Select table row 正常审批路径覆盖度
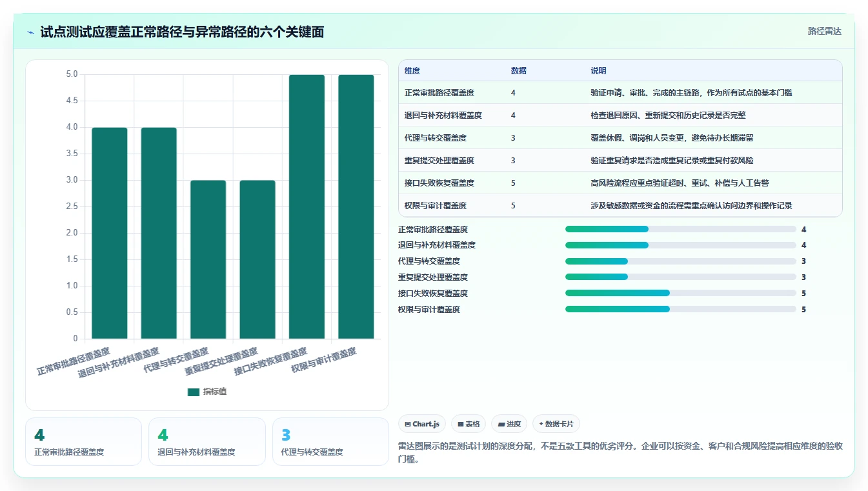Image resolution: width=868 pixels, height=491 pixels. pos(620,92)
